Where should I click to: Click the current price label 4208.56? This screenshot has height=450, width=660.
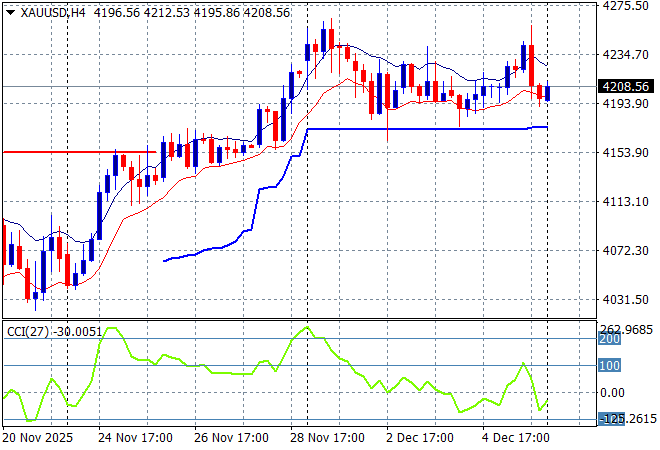coord(628,87)
